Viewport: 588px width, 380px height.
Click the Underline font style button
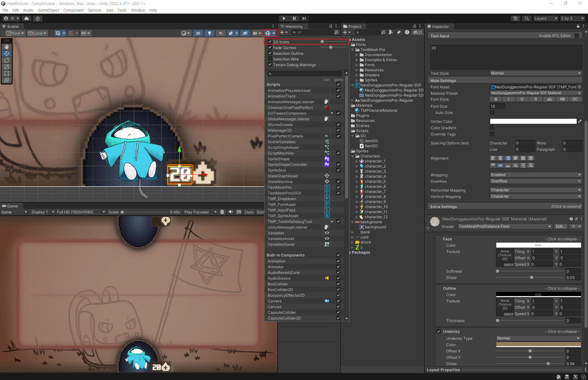pos(522,99)
